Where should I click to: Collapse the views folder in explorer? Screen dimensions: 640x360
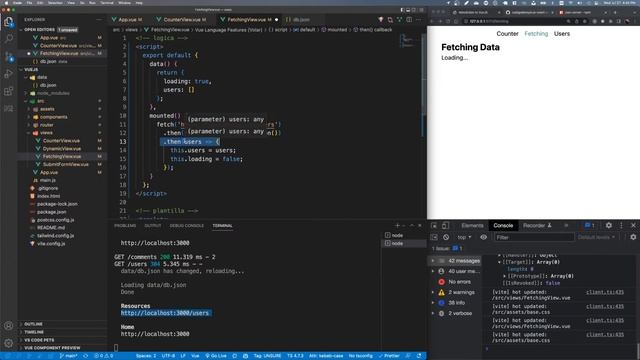61,133
